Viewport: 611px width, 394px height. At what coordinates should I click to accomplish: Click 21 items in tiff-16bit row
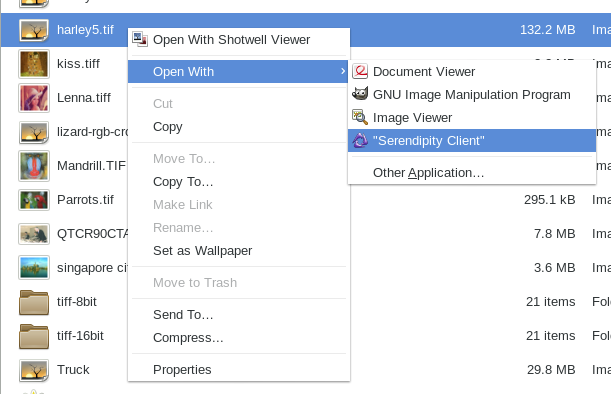(x=551, y=336)
